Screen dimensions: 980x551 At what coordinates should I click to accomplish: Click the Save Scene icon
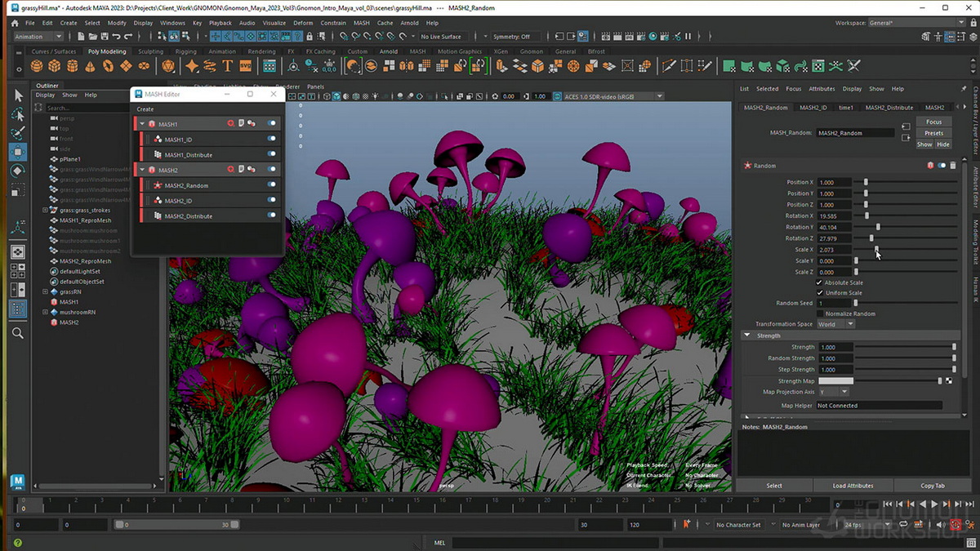pos(105,37)
